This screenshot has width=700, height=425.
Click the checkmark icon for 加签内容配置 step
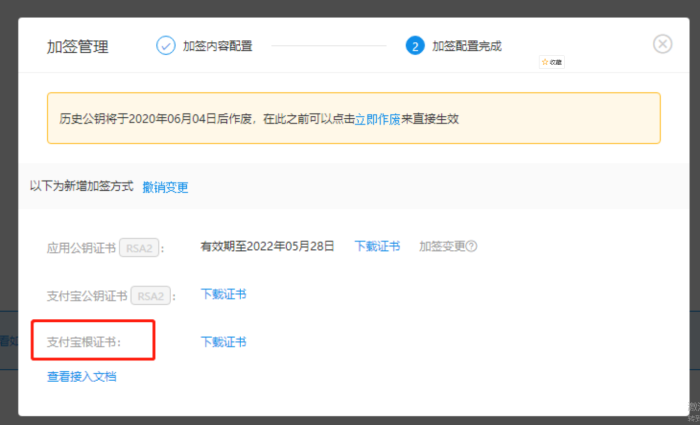(x=166, y=46)
